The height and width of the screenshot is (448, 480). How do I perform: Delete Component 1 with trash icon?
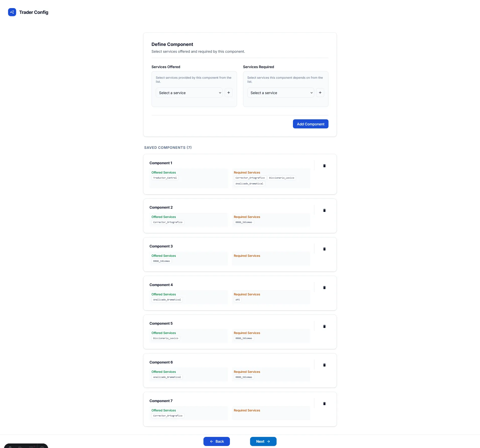324,166
